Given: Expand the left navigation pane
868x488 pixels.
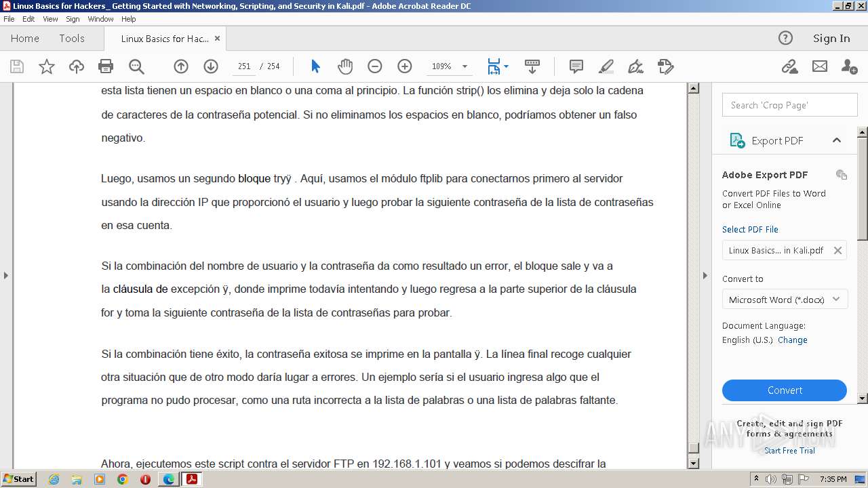Looking at the screenshot, I should tap(6, 275).
